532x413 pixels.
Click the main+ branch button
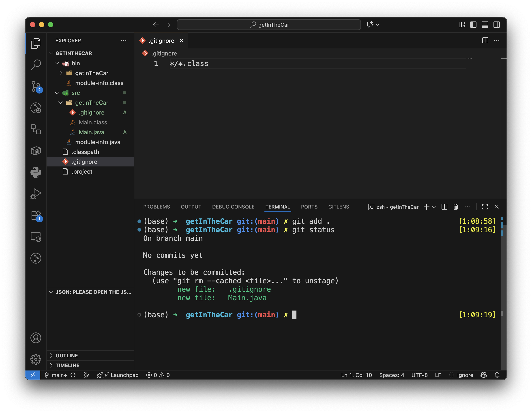point(56,375)
